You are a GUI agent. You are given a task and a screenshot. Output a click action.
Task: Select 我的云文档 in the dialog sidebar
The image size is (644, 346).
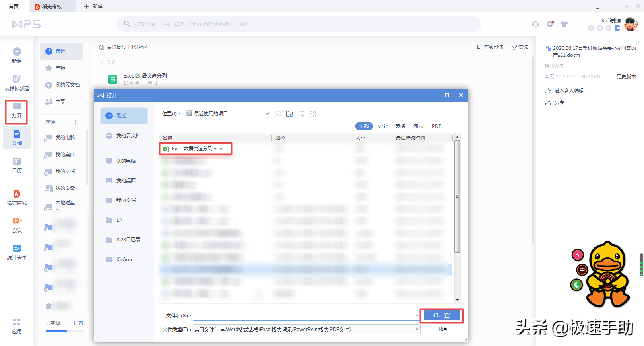point(124,136)
